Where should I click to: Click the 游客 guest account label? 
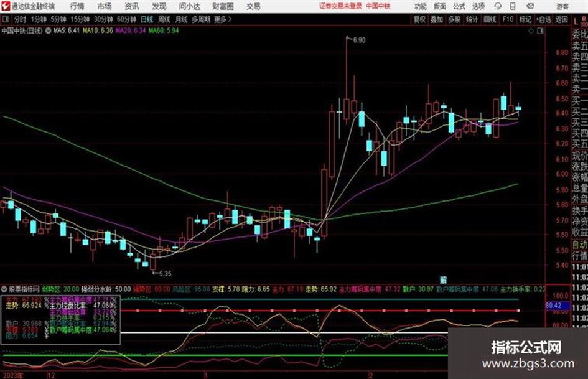[562, 6]
